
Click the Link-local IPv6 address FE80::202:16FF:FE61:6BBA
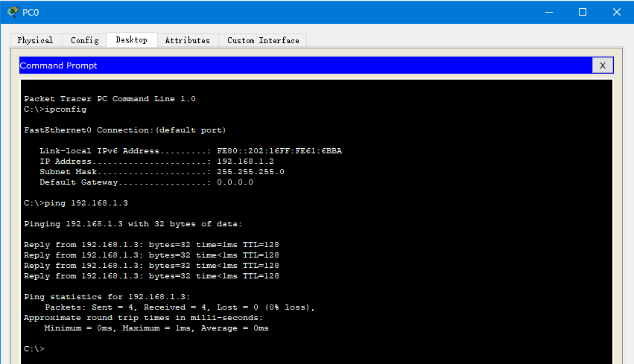tap(279, 150)
